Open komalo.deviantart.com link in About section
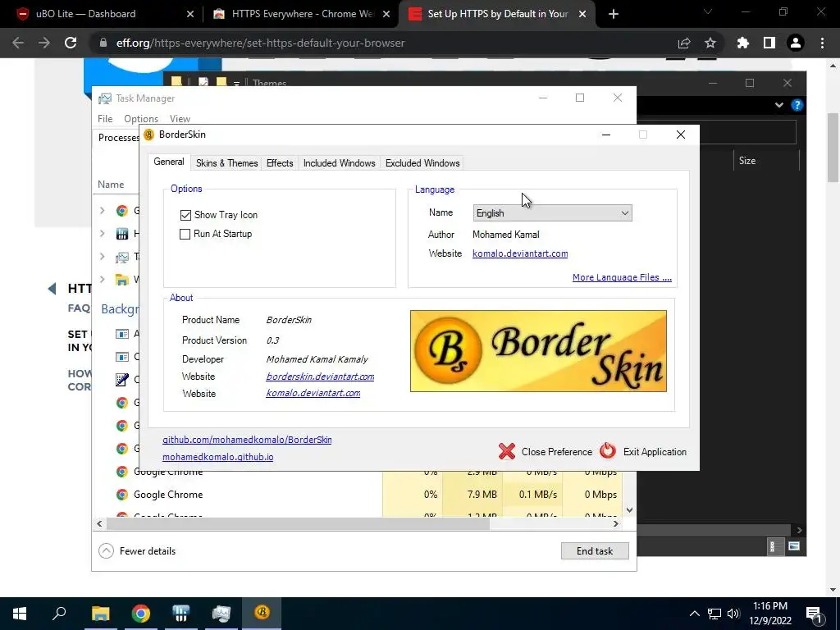 313,393
